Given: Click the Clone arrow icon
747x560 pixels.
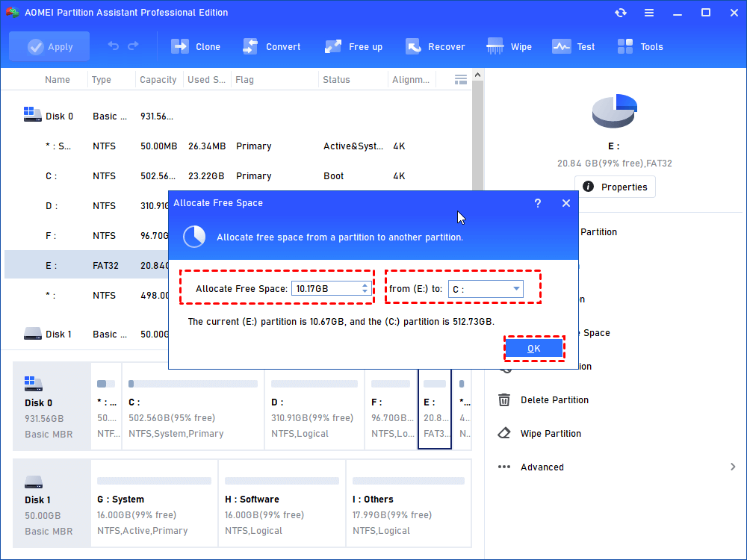Looking at the screenshot, I should 180,46.
